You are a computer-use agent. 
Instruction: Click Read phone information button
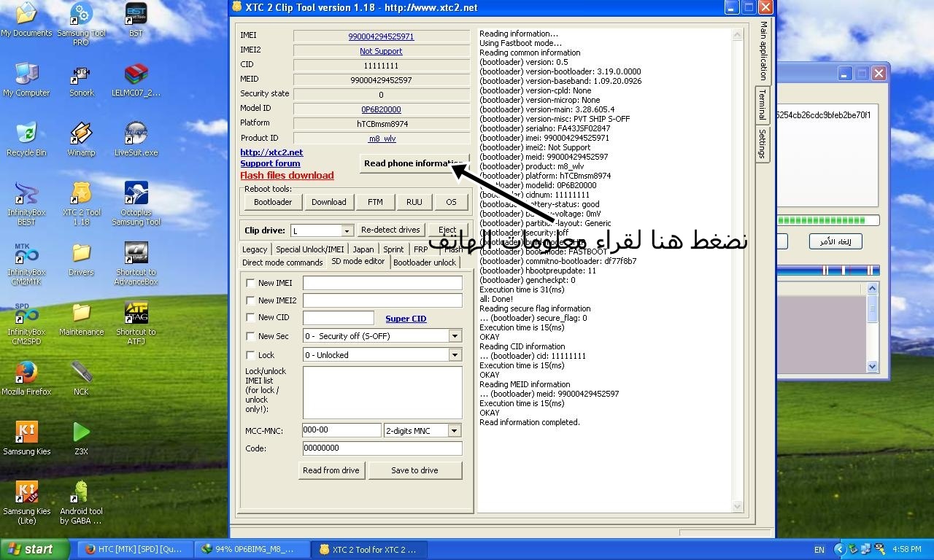[414, 163]
